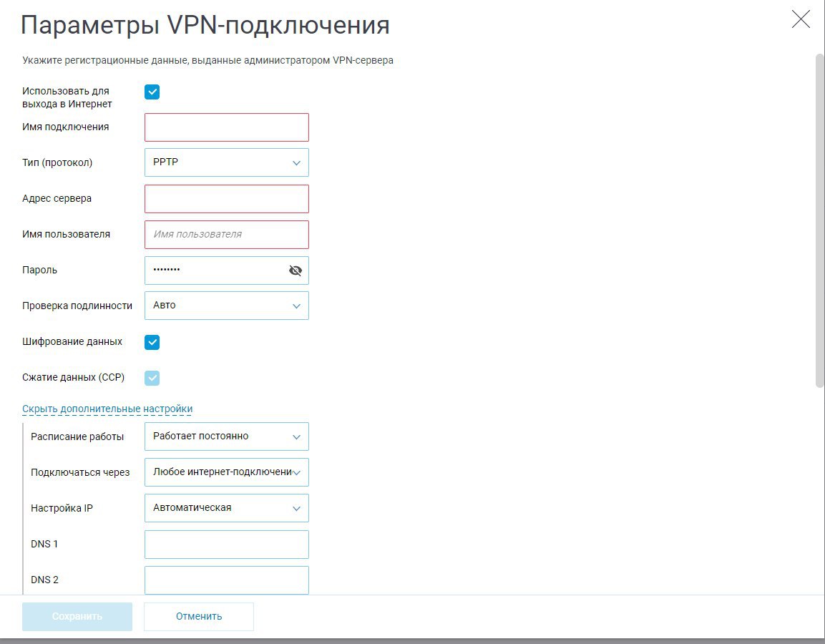The height and width of the screenshot is (644, 825).
Task: Toggle password visibility eye icon
Action: click(296, 270)
